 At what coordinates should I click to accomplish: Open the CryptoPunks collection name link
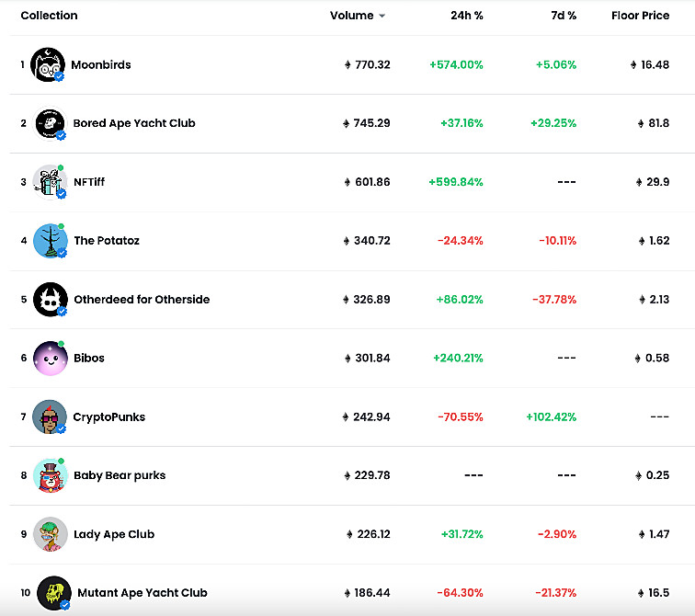pyautogui.click(x=109, y=417)
